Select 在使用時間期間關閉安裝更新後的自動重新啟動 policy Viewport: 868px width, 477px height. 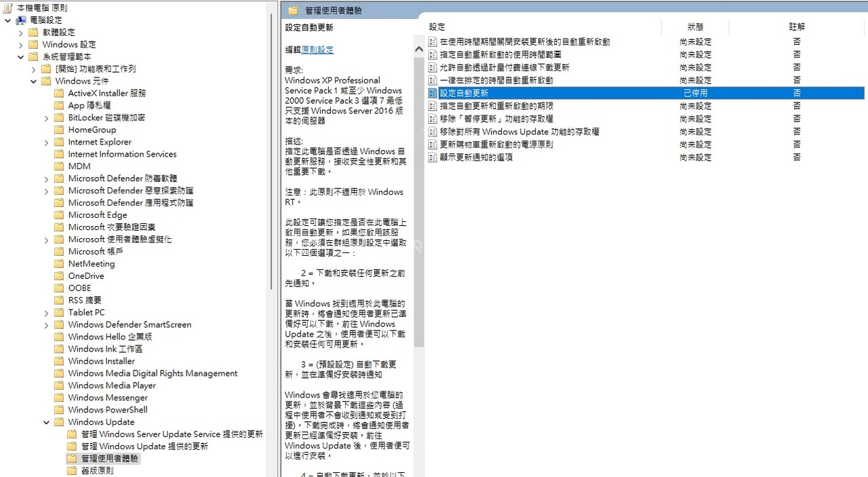click(525, 41)
